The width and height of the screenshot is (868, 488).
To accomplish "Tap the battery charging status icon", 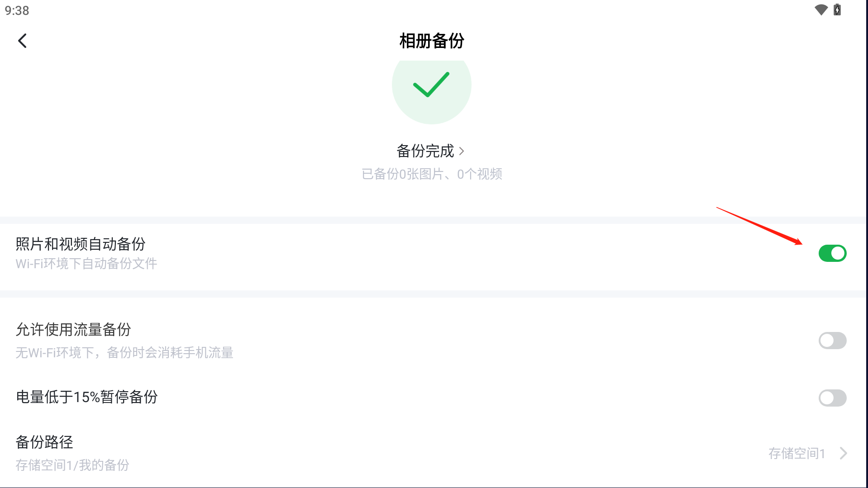I will 837,10.
